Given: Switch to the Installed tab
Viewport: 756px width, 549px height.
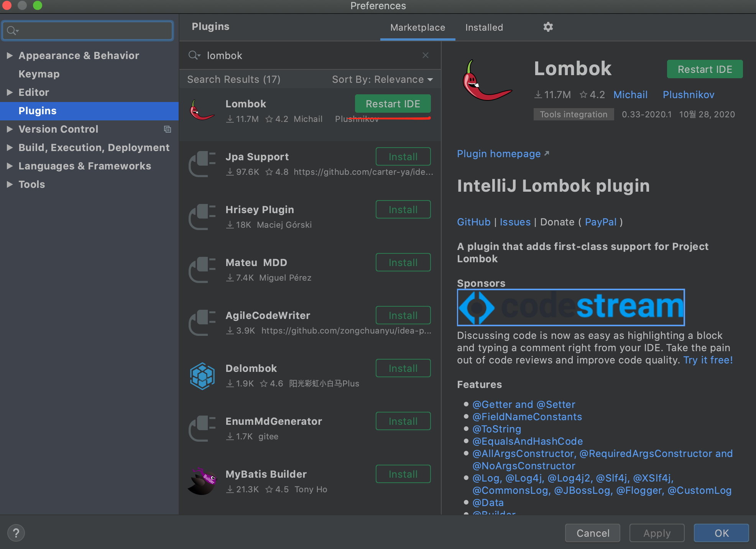Looking at the screenshot, I should 484,28.
